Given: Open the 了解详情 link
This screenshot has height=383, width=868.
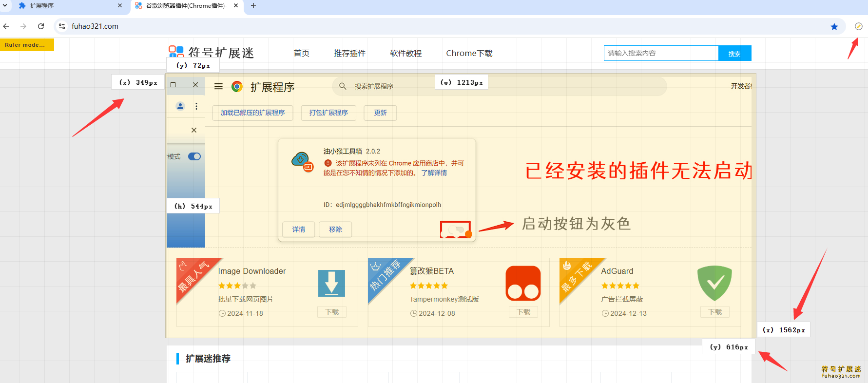Looking at the screenshot, I should [434, 173].
